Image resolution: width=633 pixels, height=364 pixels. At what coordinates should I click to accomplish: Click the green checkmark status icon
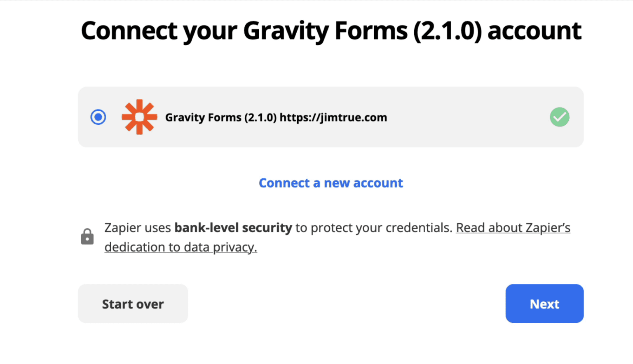coord(559,117)
